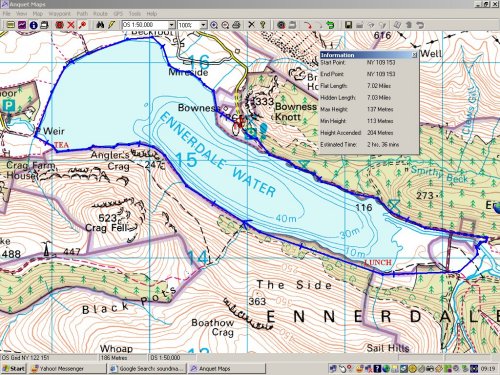Select the yellow pencil draw tool
This screenshot has width=500, height=375.
tap(111, 25)
